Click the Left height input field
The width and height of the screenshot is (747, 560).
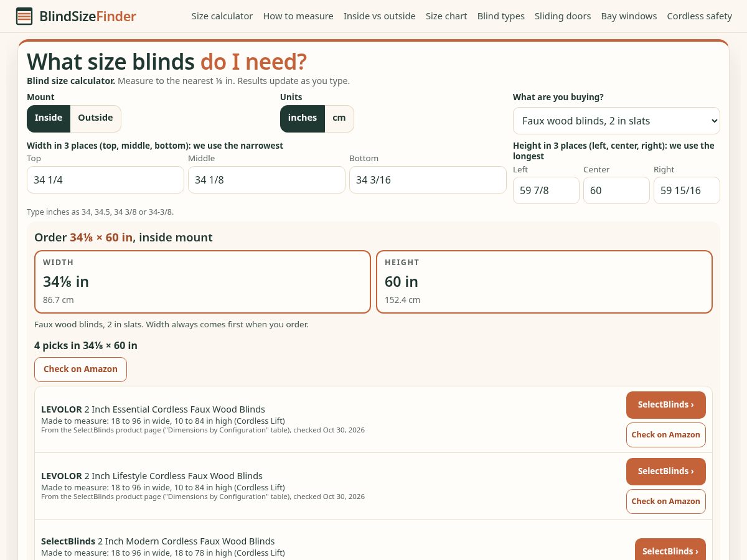pyautogui.click(x=546, y=190)
